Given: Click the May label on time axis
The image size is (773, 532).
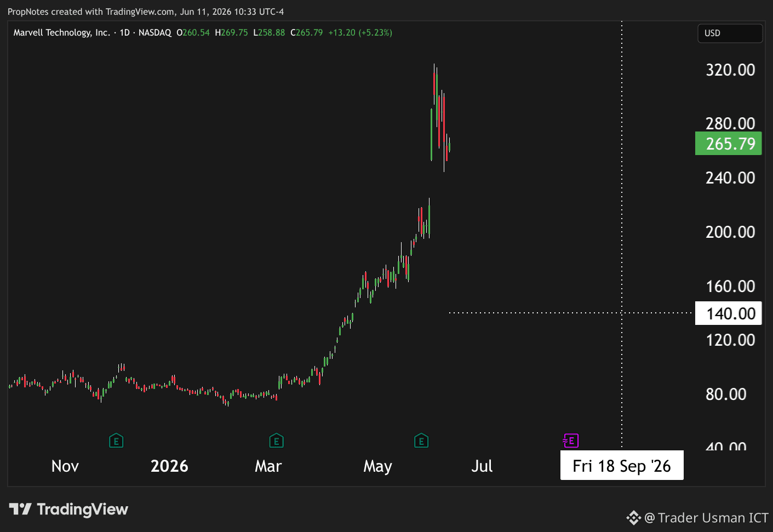Looking at the screenshot, I should point(378,467).
